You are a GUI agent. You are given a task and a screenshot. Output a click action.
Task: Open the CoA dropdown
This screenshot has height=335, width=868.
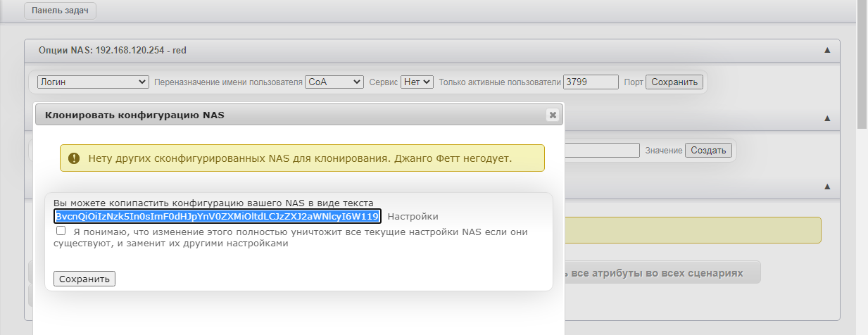click(x=334, y=82)
